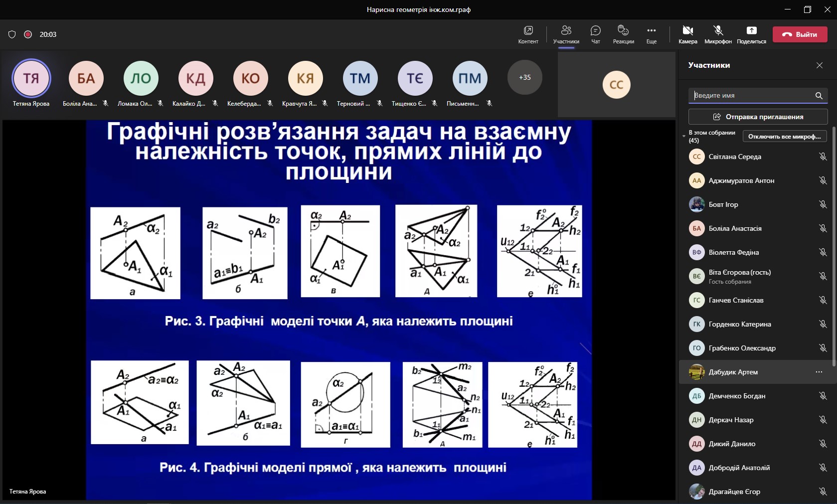
Task: Open the Реакции menu
Action: (x=623, y=34)
